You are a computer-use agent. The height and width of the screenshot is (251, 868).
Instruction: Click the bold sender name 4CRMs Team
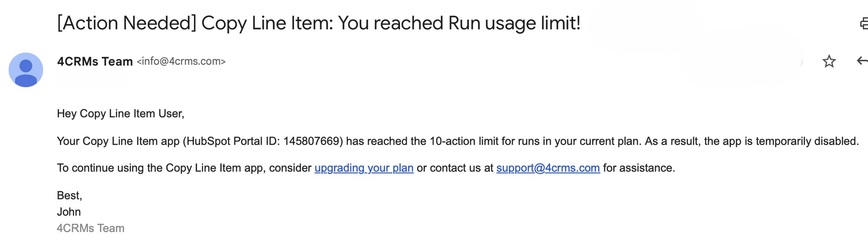[95, 62]
